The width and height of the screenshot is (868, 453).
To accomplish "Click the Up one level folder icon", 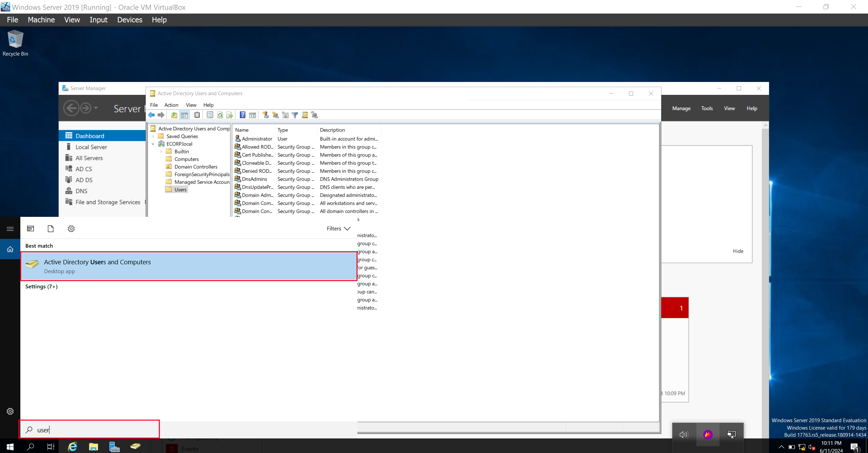I will point(174,115).
